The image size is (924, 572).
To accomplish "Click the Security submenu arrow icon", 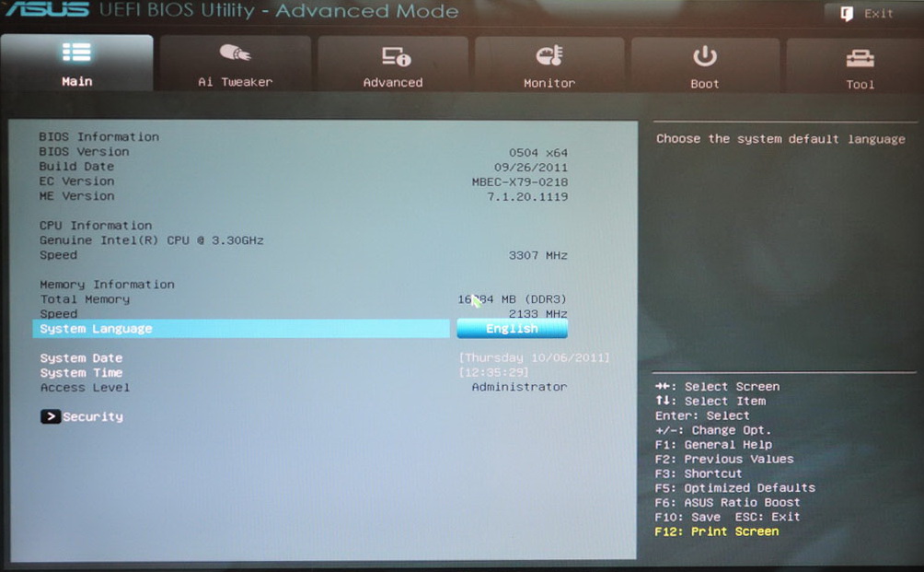I will (51, 416).
